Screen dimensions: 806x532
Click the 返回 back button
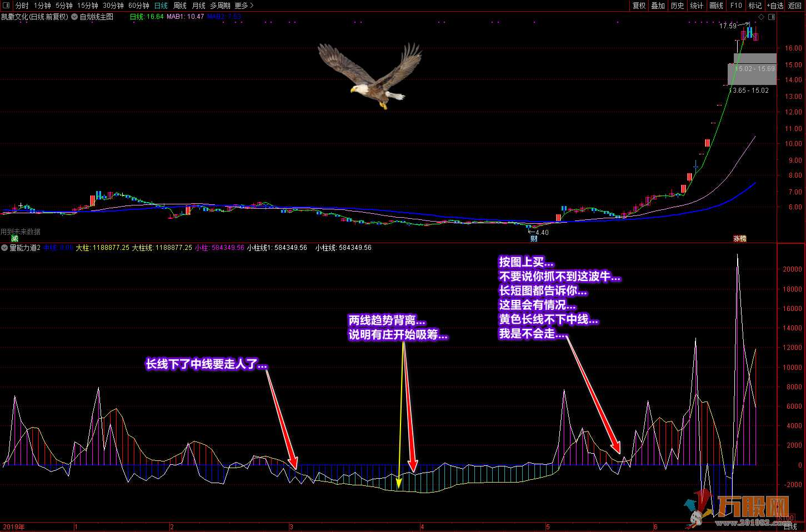[x=795, y=6]
